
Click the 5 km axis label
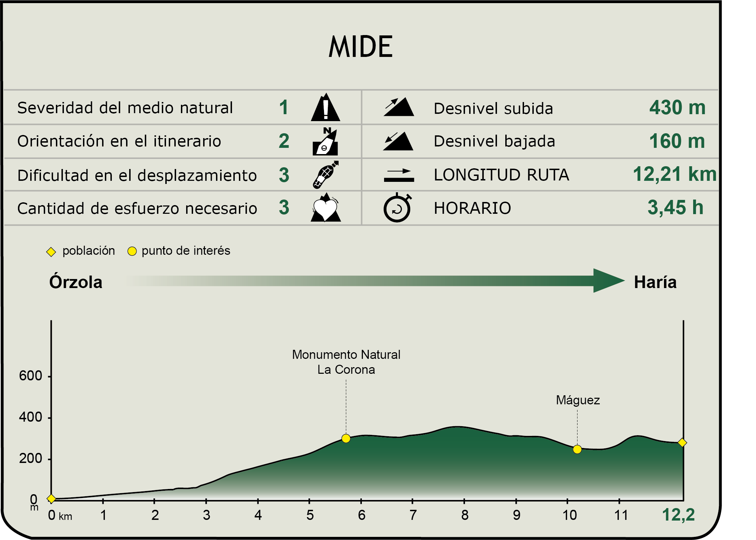310,515
